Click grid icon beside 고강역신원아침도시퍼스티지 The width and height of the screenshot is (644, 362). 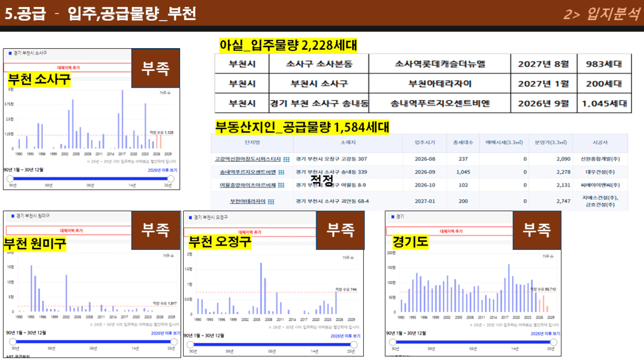[x=287, y=159]
